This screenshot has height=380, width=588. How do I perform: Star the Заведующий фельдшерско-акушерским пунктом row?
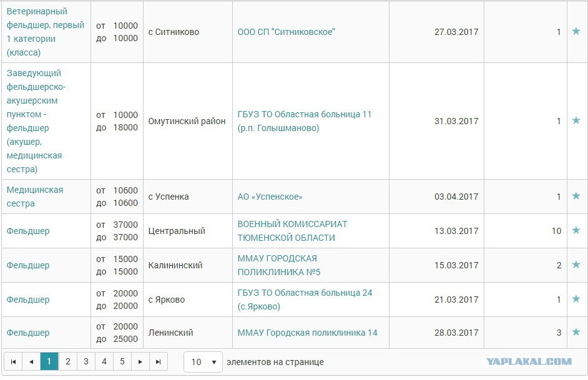tap(576, 120)
